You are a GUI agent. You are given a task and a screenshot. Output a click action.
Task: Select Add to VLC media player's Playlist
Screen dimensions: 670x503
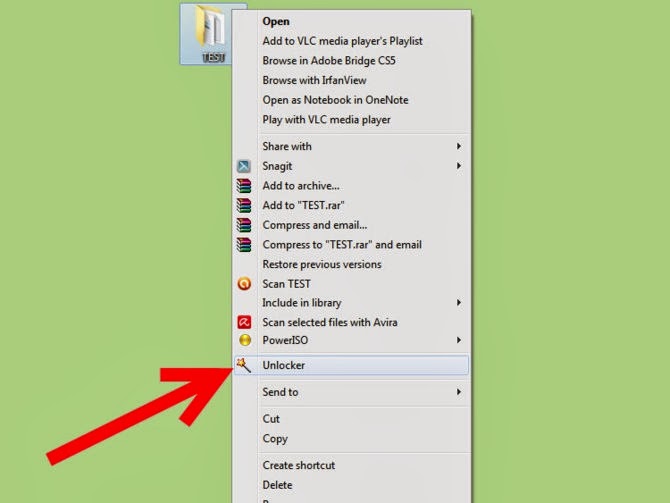352,41
